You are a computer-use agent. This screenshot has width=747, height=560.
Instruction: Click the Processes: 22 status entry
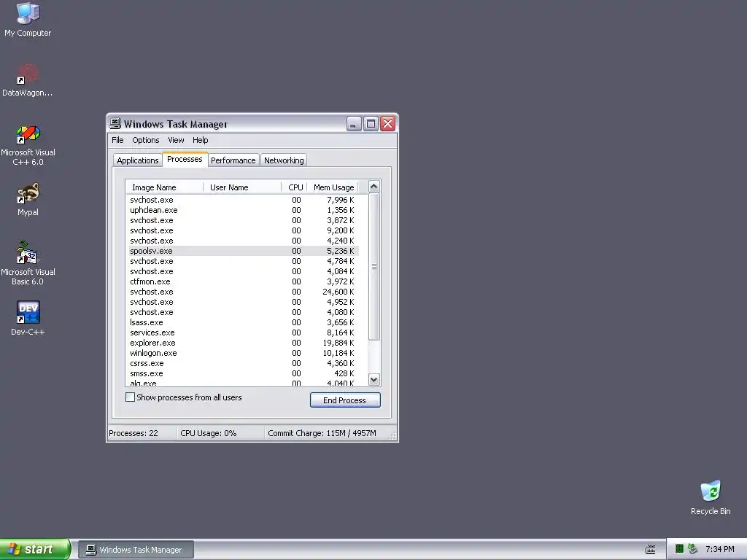click(x=142, y=433)
